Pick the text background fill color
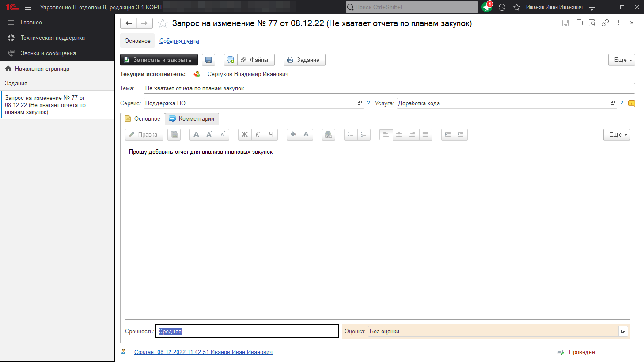This screenshot has width=644, height=362. point(293,135)
